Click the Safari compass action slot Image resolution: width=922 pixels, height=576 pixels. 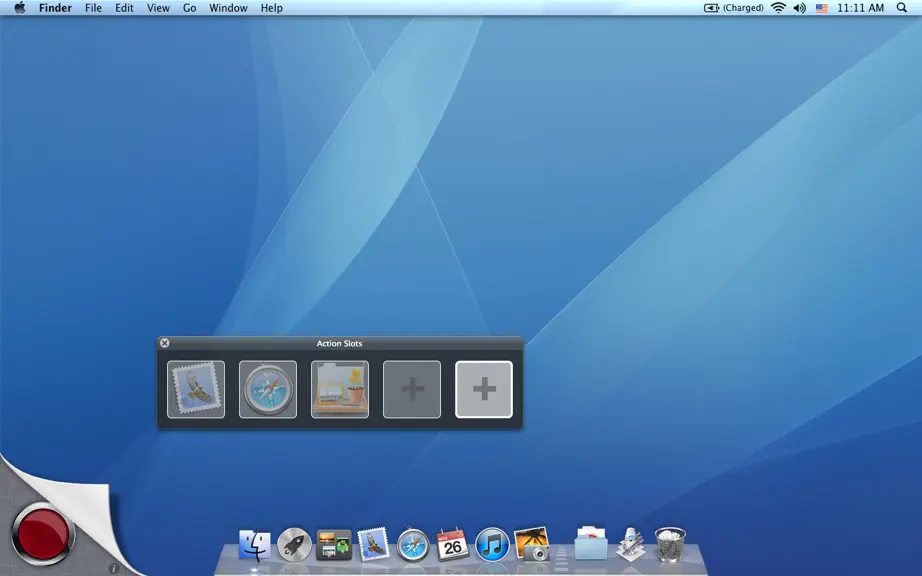click(x=268, y=389)
